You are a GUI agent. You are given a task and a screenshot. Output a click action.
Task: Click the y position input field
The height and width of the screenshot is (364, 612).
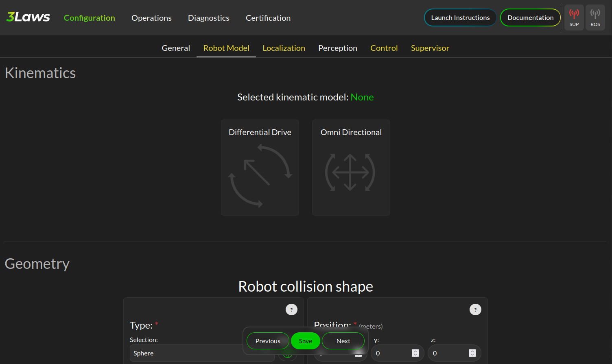coord(391,353)
